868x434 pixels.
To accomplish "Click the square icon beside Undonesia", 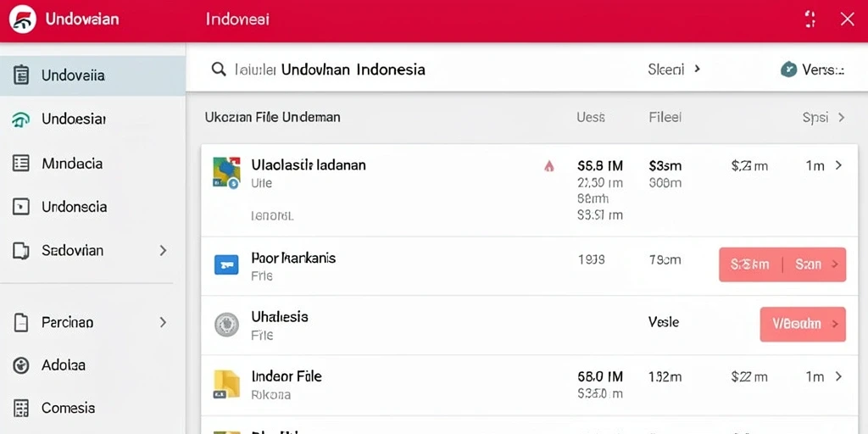I will click(20, 207).
